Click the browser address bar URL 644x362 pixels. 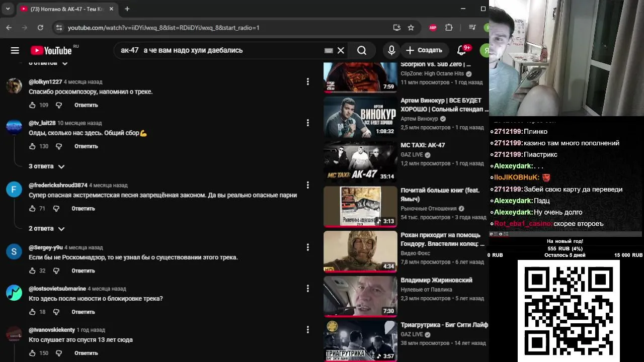[x=164, y=28]
